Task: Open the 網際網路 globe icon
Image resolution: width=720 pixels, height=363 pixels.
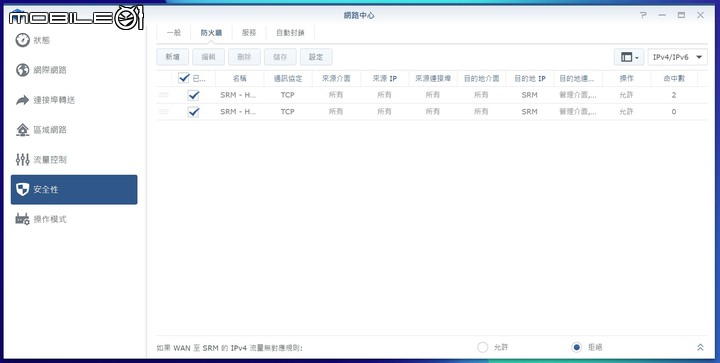Action: [22, 70]
